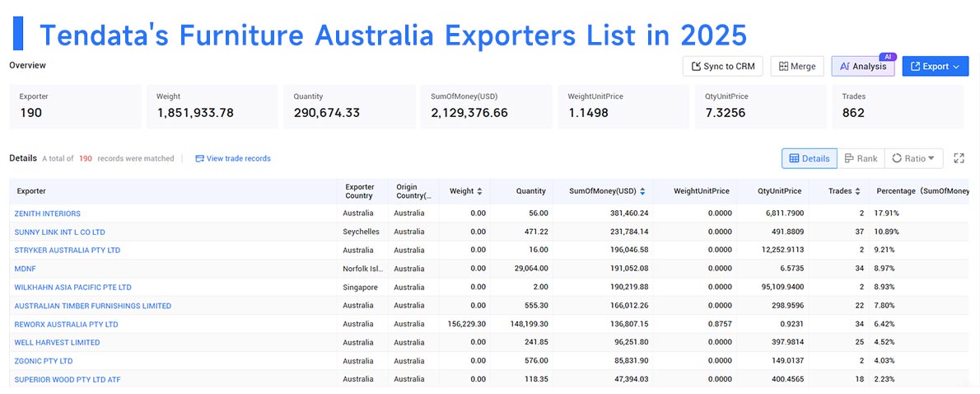This screenshot has width=980, height=394.
Task: Click the Norfolk Isl... country cell
Action: click(363, 269)
